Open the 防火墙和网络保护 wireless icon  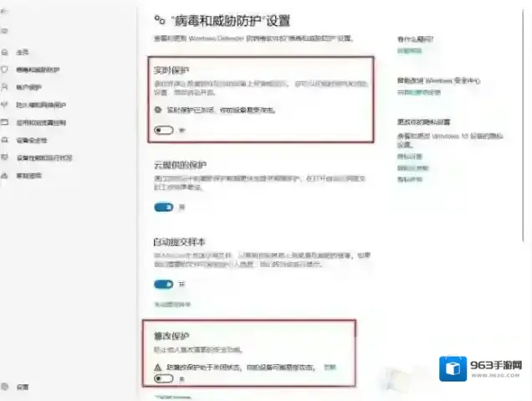coord(4,105)
